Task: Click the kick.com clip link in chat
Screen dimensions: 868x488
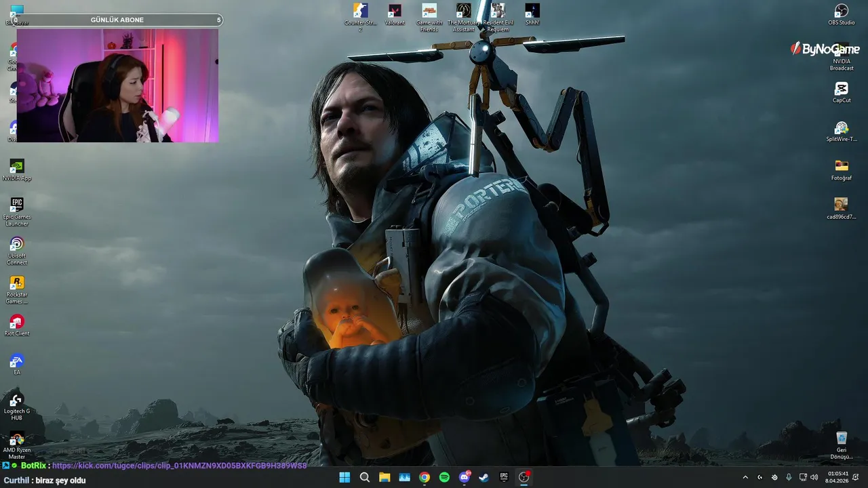Action: 180,466
